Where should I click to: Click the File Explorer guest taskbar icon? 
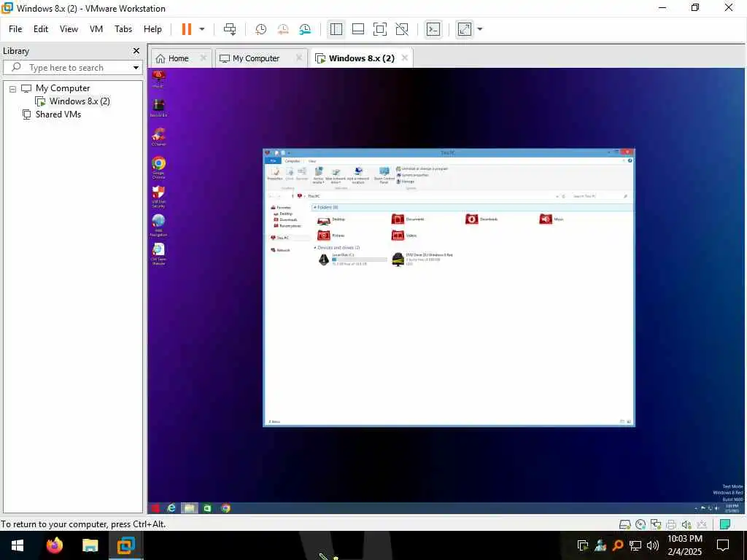click(x=189, y=508)
